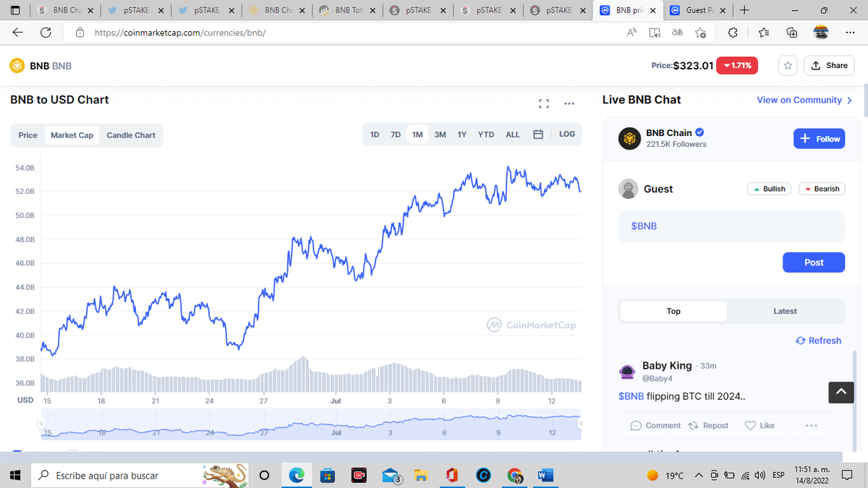
Task: Click the BNB Chain profile avatar
Action: [629, 138]
